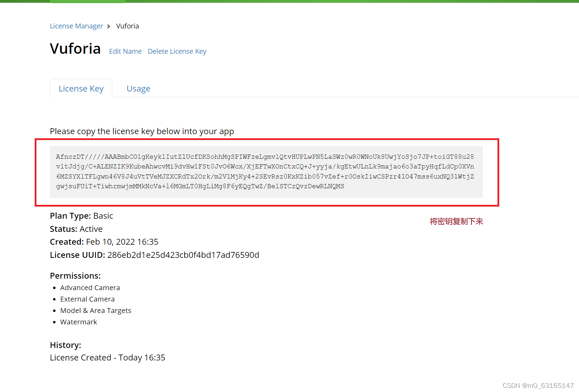Click the Vuforia page heading
This screenshot has width=579, height=392.
coord(75,49)
